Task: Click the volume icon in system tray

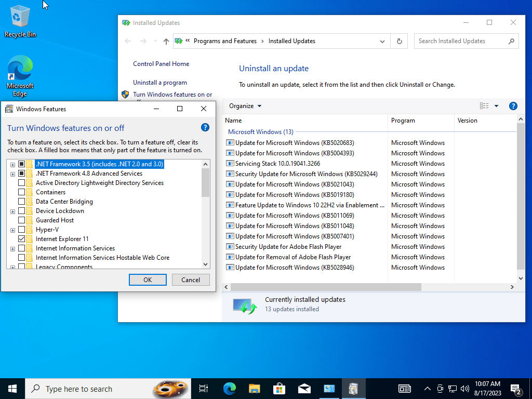Action: 465,389
